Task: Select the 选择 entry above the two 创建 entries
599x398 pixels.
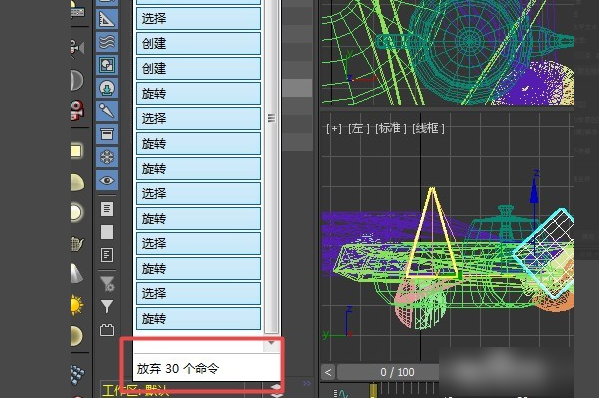Action: 198,18
